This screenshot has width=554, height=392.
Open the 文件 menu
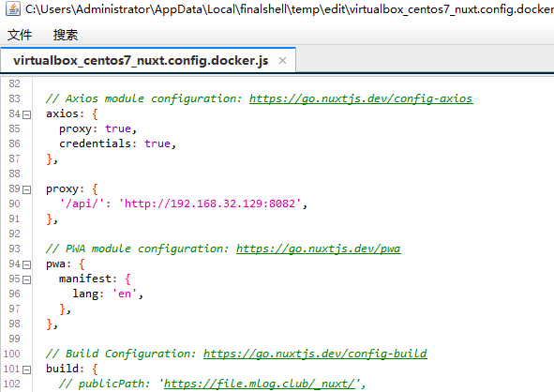pos(20,35)
